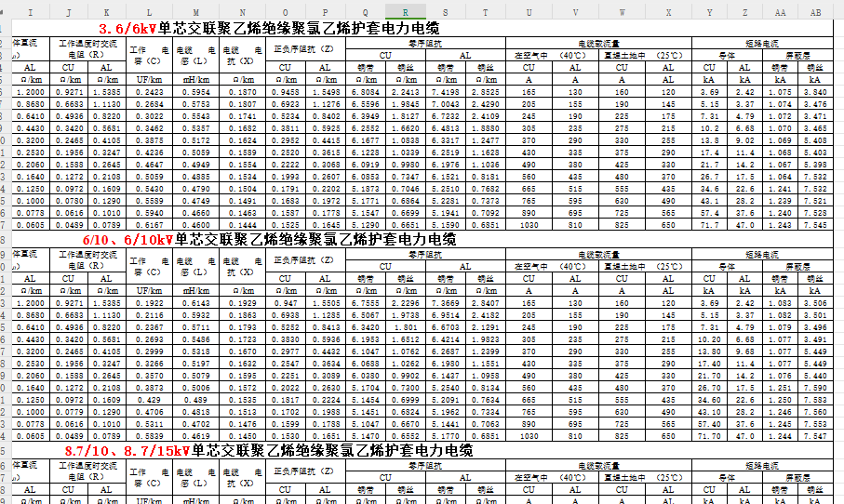The width and height of the screenshot is (844, 504).
Task: Select the cell with value 1.5498
Action: tap(326, 92)
